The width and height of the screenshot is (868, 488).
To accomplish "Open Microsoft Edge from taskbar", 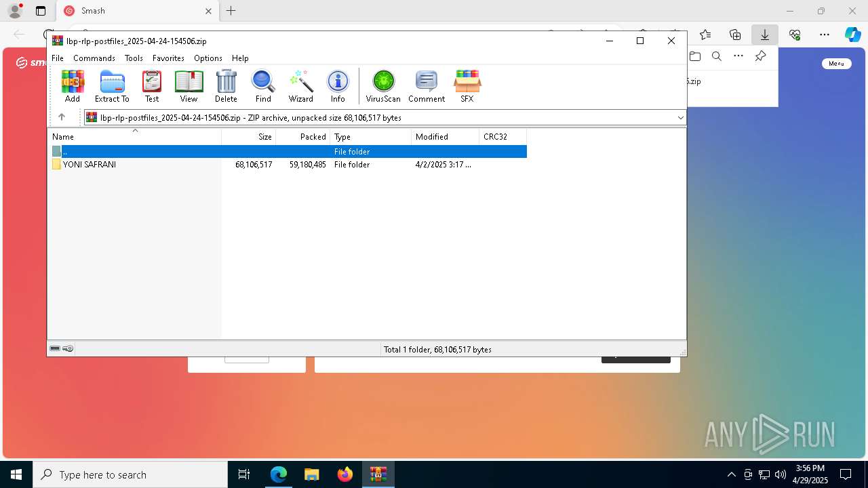I will point(279,474).
